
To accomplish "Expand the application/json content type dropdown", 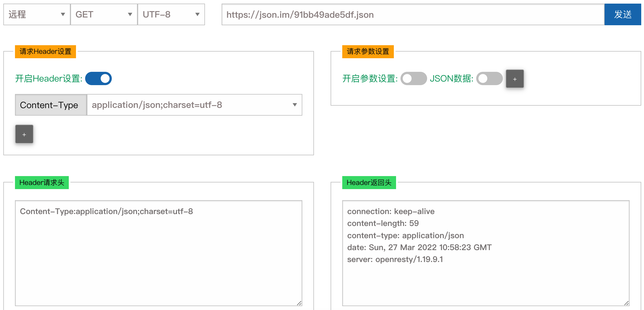I will tap(194, 105).
